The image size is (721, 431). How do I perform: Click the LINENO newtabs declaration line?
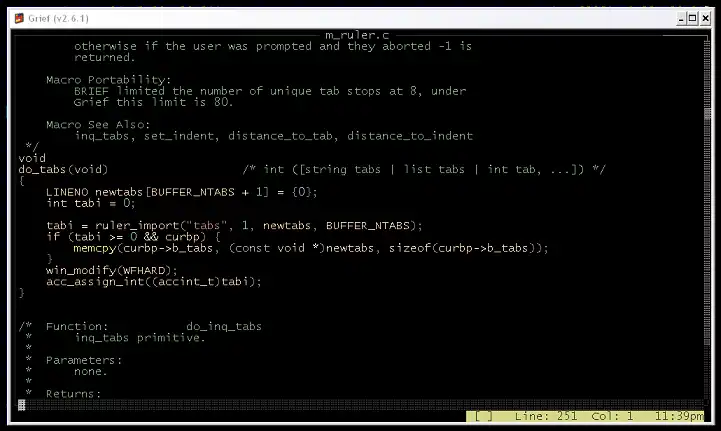[182, 192]
